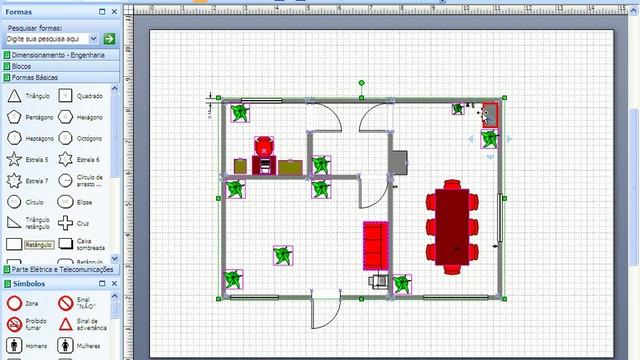
Task: Click the rotation handle above the floor plan
Action: 361,83
